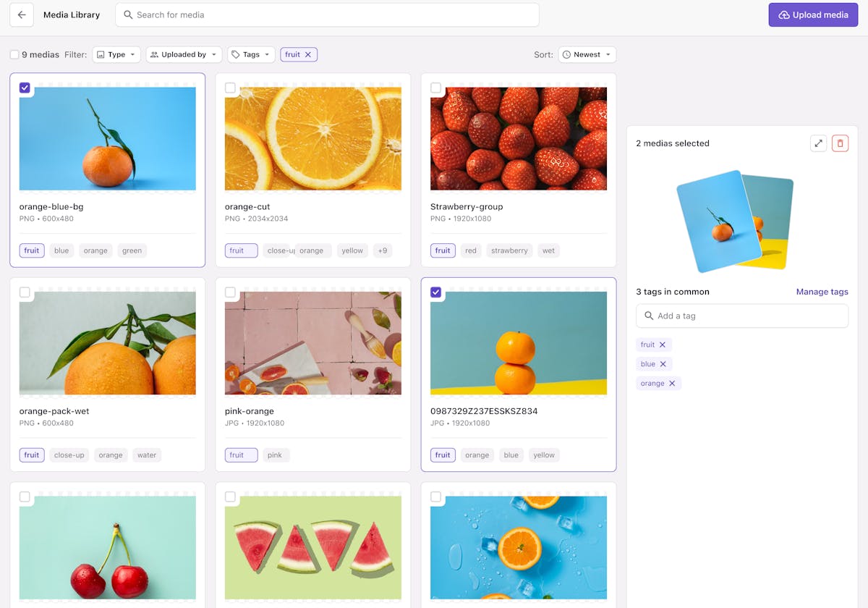Open the stacked oranges thumbnail
868x608 pixels.
[x=519, y=343]
